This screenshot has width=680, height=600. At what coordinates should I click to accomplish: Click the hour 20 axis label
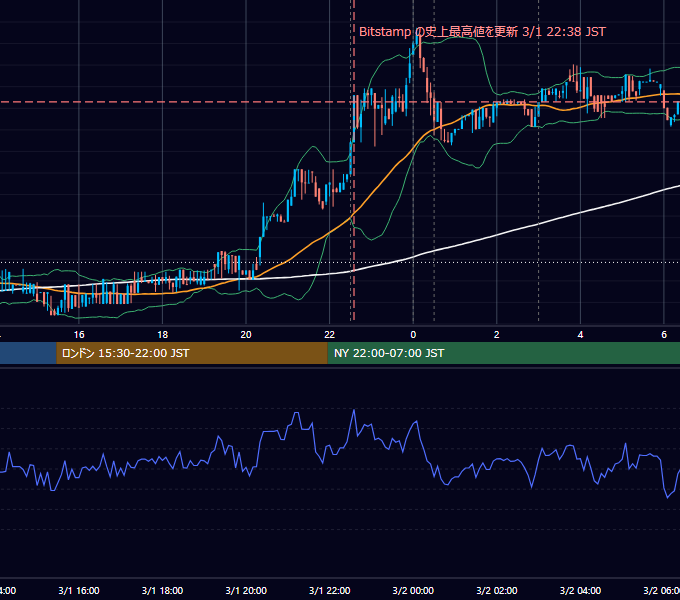tap(246, 335)
